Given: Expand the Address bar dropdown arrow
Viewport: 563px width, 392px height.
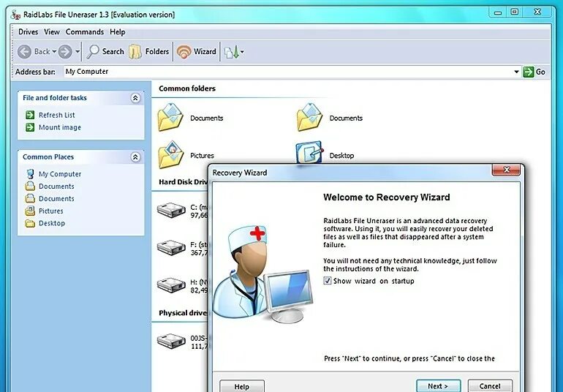Looking at the screenshot, I should pos(516,72).
